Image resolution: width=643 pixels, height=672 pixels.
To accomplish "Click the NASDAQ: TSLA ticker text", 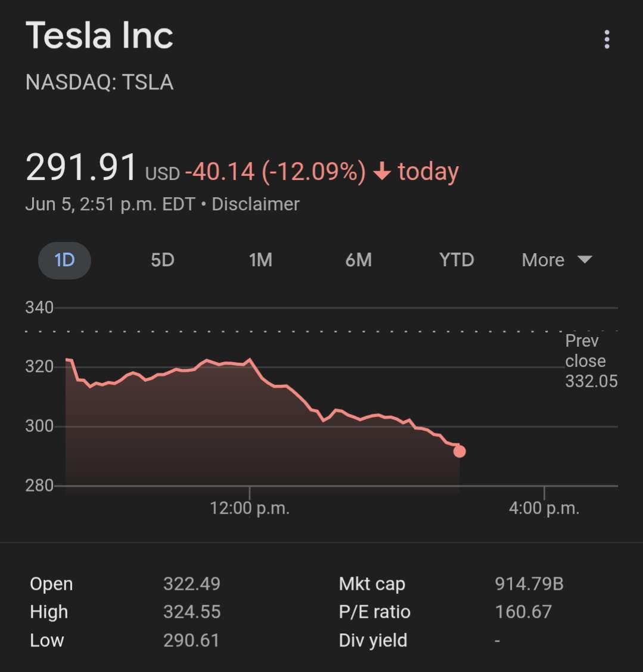I will [100, 82].
